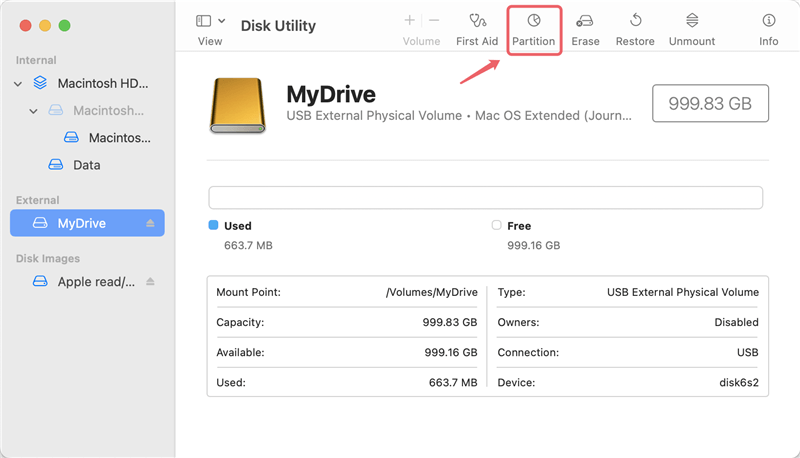Click the Type USB External Physical Volume value

click(683, 292)
